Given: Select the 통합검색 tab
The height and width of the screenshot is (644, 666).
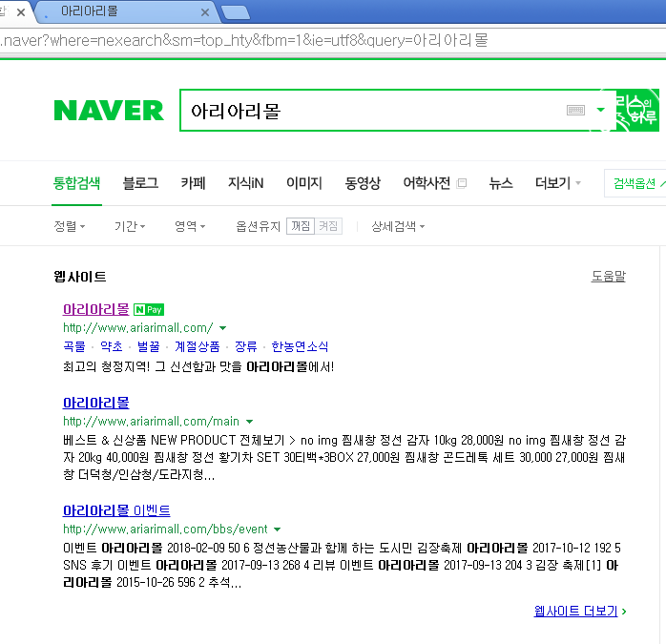Looking at the screenshot, I should (76, 183).
